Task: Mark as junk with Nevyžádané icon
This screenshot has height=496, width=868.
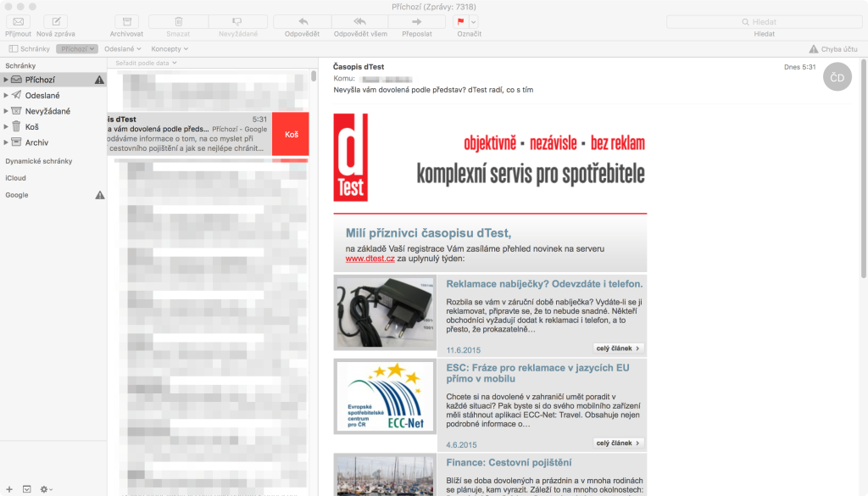Action: pyautogui.click(x=237, y=21)
